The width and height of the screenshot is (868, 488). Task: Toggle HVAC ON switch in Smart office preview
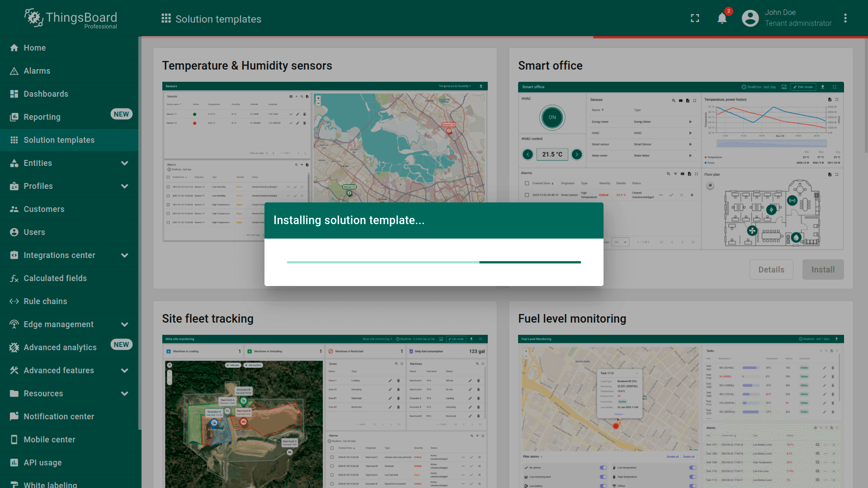(552, 117)
